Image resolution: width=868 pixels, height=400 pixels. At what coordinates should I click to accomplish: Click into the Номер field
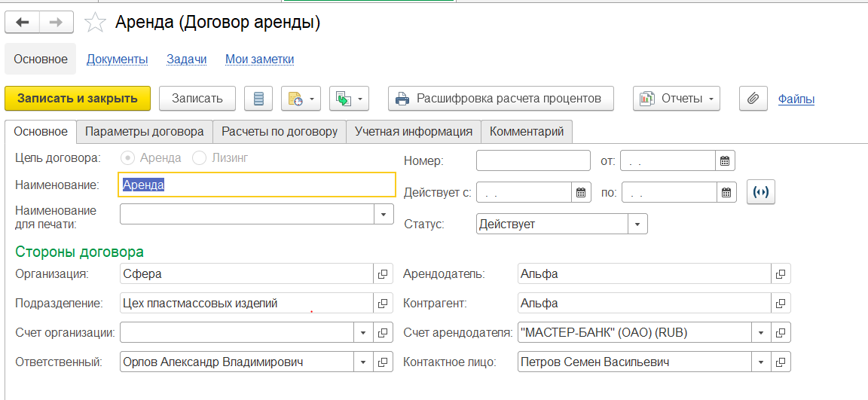point(533,161)
